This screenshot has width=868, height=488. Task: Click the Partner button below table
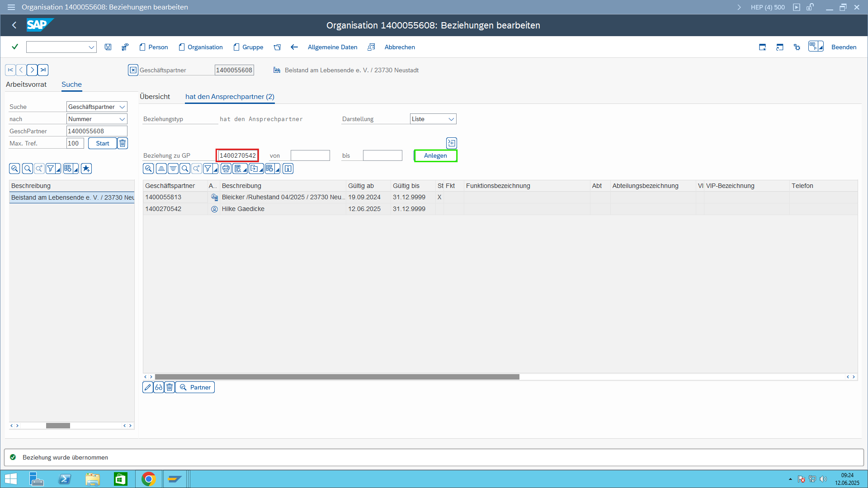point(195,387)
